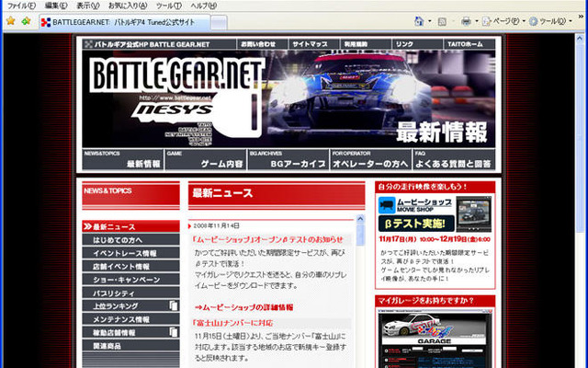588x368 pixels.
Task: Open the ページ(P) toolbar dropdown
Action: pyautogui.click(x=503, y=21)
